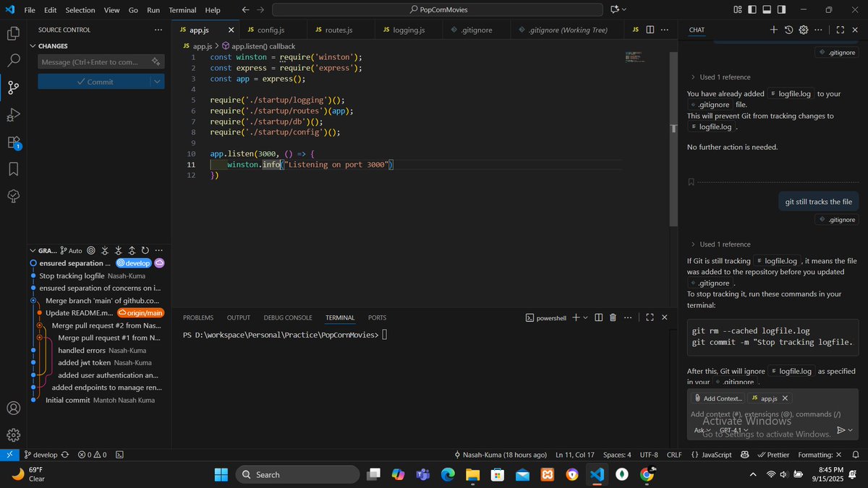This screenshot has height=488, width=868.
Task: Click the Commit button
Action: pos(94,82)
